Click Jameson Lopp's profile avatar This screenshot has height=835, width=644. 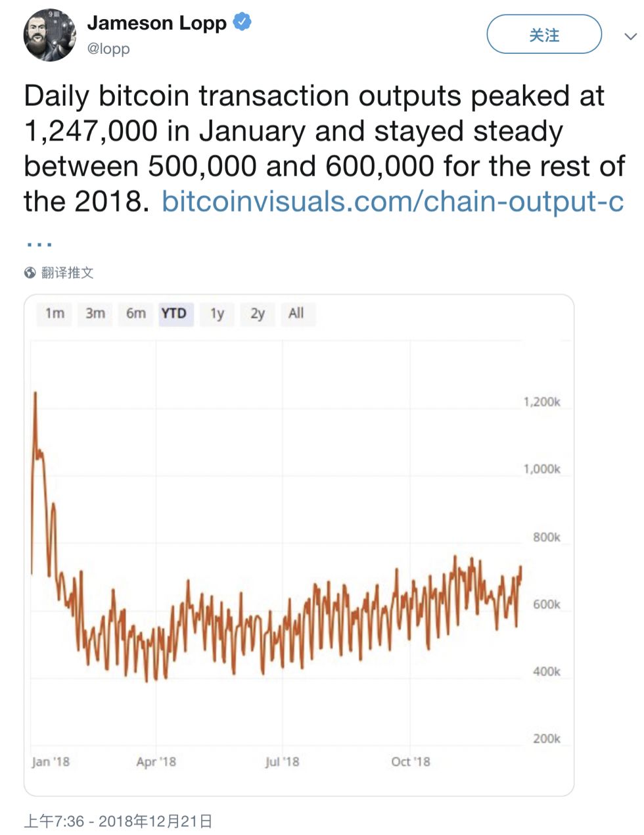[x=50, y=36]
